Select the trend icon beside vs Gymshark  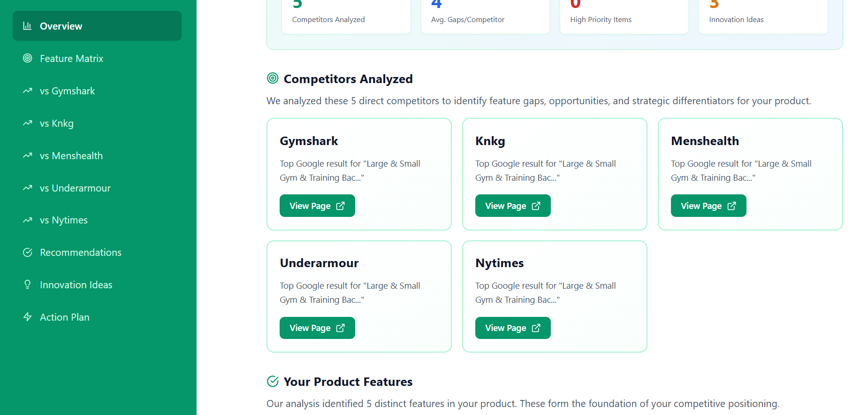coord(28,91)
